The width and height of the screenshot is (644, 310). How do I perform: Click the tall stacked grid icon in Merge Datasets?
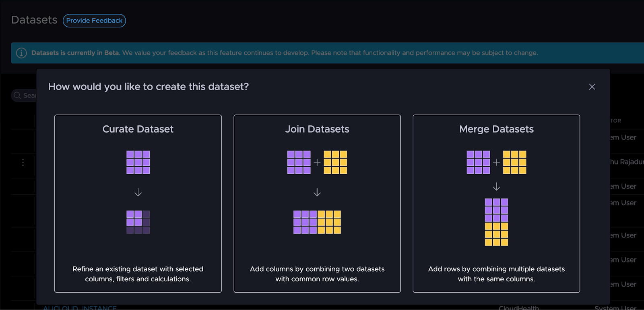click(x=496, y=222)
